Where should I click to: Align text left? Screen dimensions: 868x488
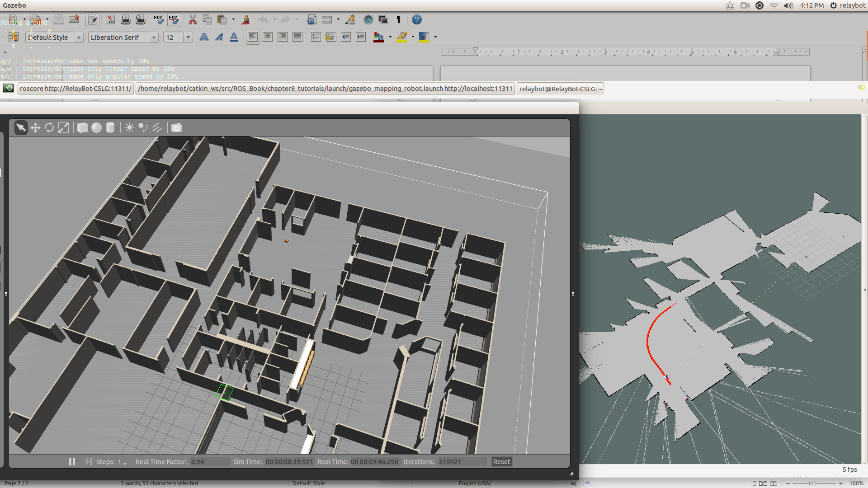pos(253,37)
